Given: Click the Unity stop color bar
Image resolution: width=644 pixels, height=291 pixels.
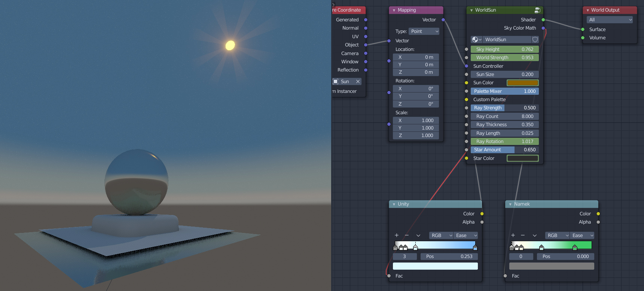Looking at the screenshot, I should [x=435, y=266].
